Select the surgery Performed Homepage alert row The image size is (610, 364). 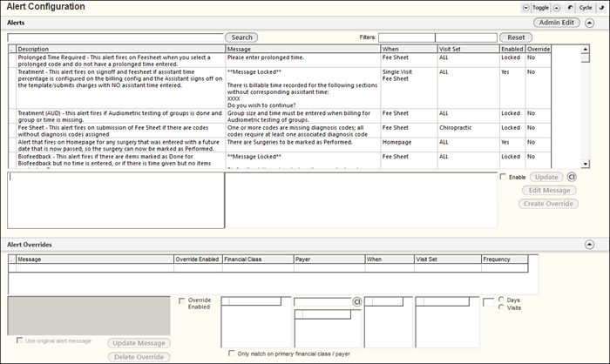tap(280, 145)
